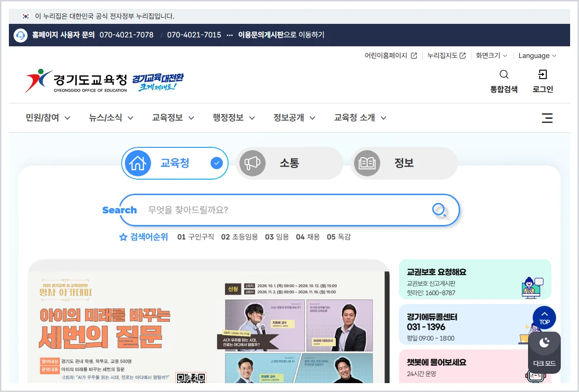Image resolution: width=579 pixels, height=392 pixels.
Task: Click the megaphone icon on 소통 tab
Action: tap(253, 163)
